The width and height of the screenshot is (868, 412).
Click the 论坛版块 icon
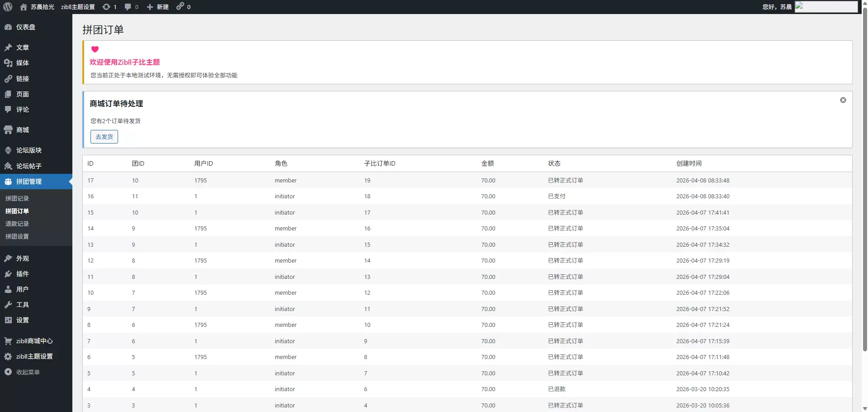[x=8, y=150]
